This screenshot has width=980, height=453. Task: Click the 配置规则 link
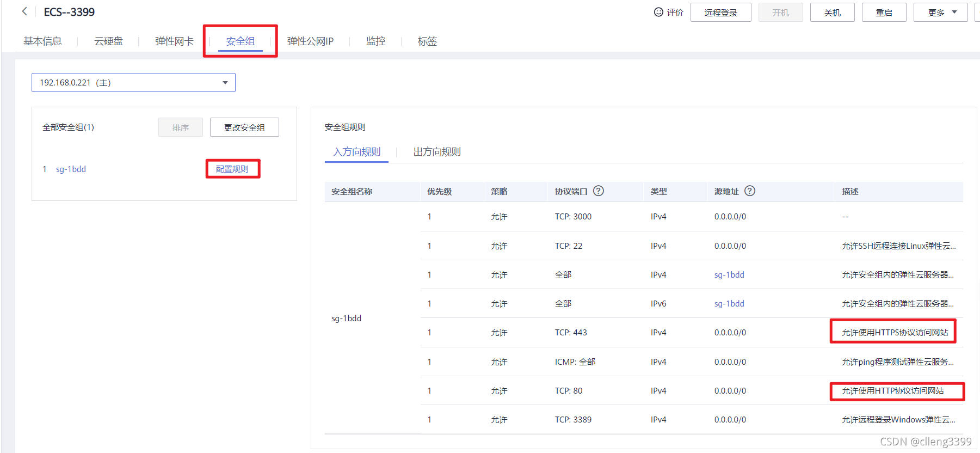[232, 169]
